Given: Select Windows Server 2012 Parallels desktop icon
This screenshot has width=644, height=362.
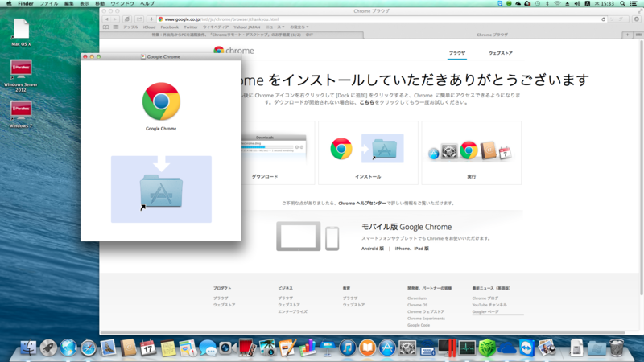Looking at the screenshot, I should [x=21, y=76].
